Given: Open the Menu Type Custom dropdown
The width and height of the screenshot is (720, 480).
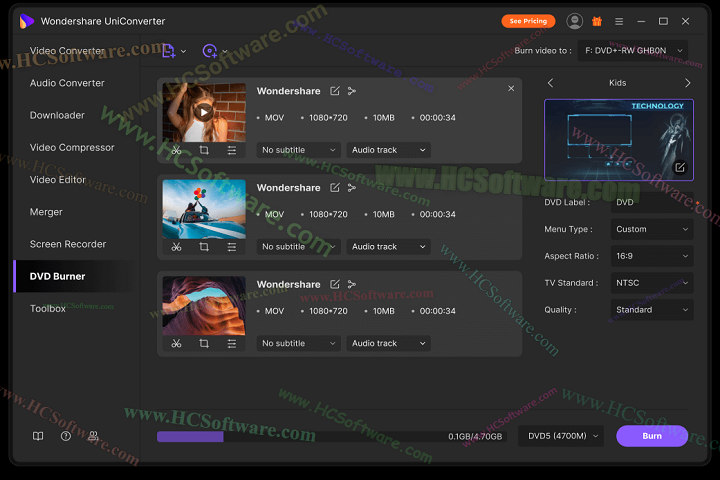Looking at the screenshot, I should 652,229.
